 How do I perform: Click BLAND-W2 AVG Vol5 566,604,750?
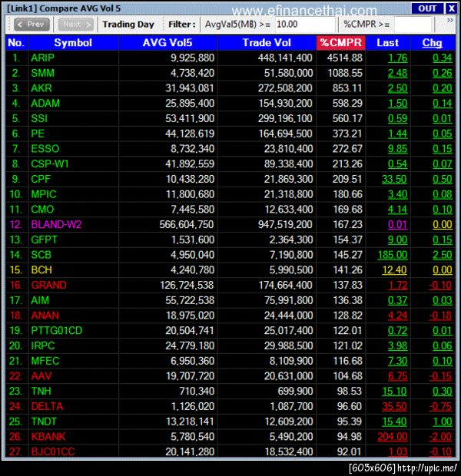[187, 225]
